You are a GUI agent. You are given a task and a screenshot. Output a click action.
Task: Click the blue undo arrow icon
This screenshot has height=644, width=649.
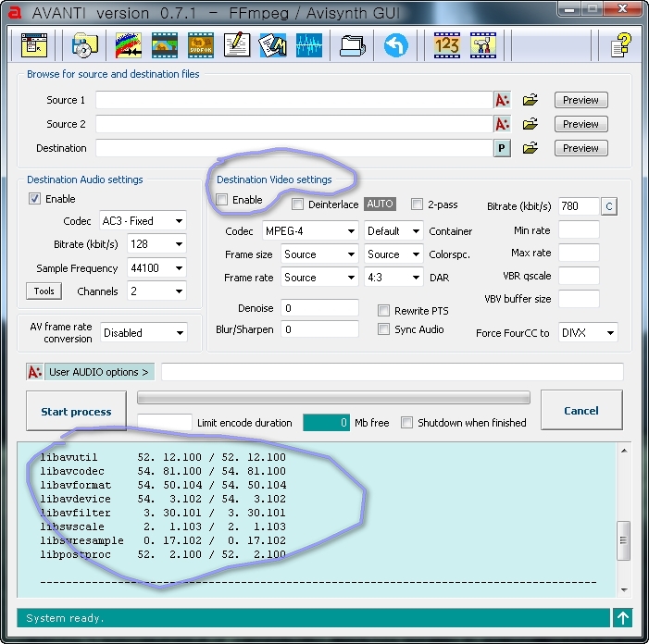click(x=395, y=45)
